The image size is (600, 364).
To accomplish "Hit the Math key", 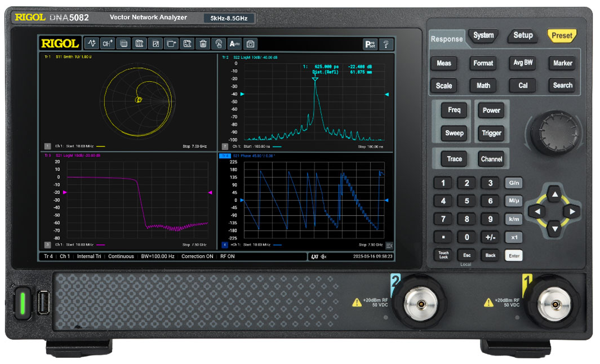I will point(483,86).
